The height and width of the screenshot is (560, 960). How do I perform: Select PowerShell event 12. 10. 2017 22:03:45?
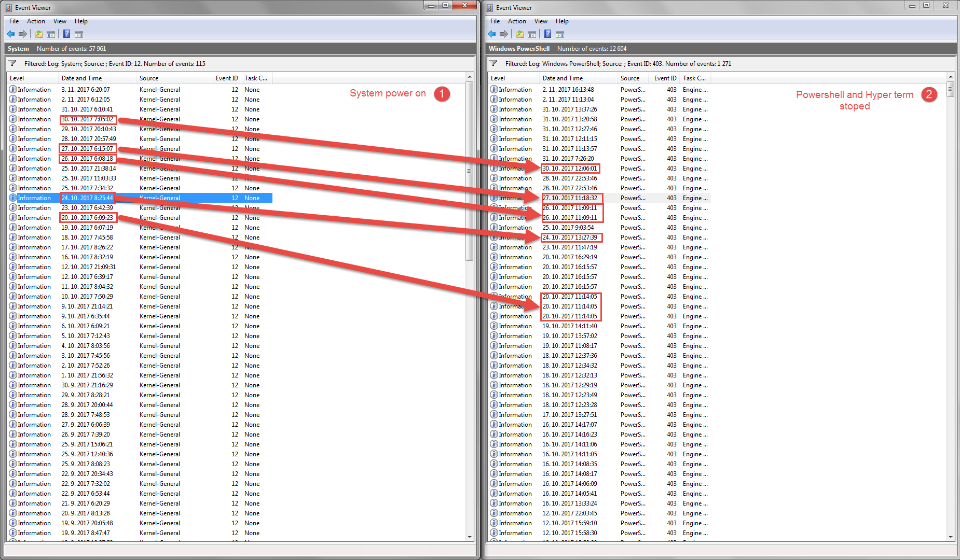pyautogui.click(x=599, y=513)
